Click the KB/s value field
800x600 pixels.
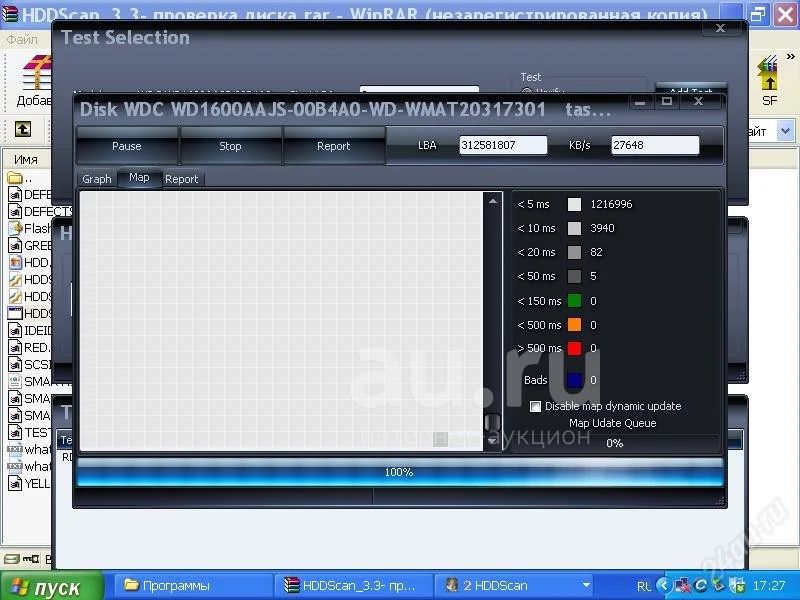click(655, 145)
